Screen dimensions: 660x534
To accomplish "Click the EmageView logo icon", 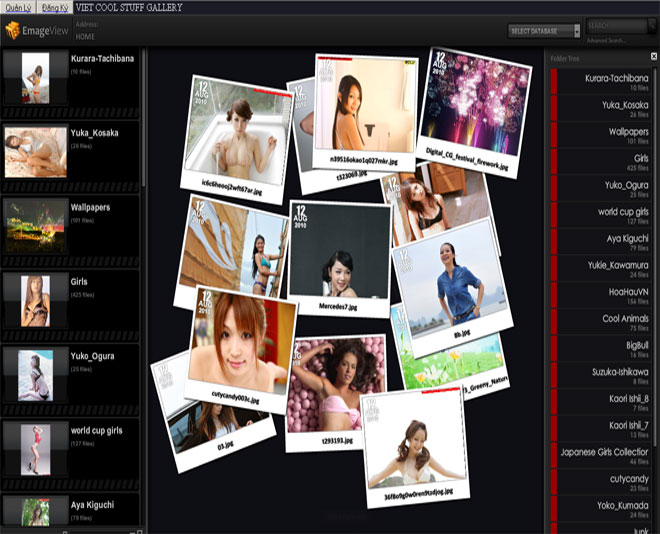I will [13, 31].
